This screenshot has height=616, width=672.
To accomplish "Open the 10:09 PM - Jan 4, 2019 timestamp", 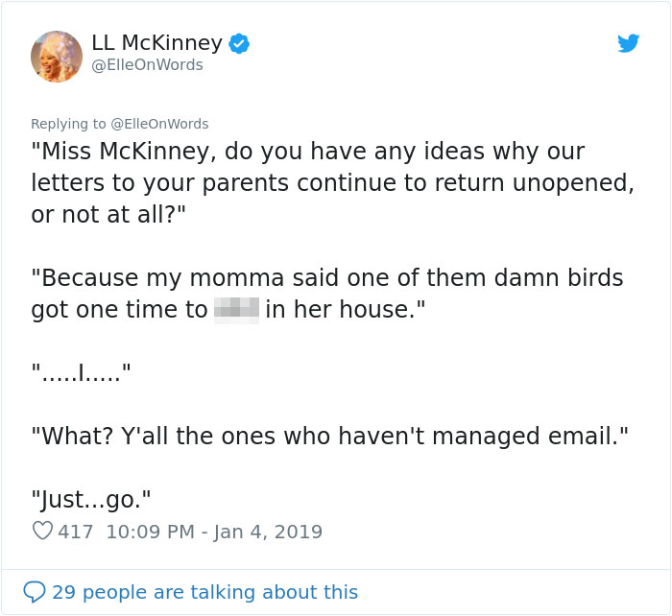I will (212, 531).
